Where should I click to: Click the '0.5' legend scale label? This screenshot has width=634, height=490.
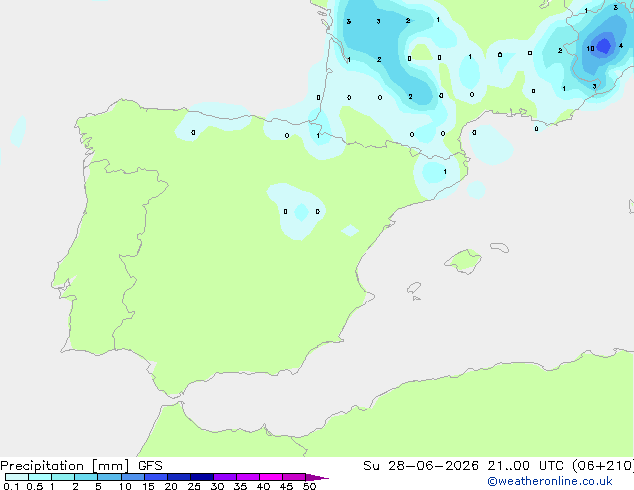tap(35, 486)
